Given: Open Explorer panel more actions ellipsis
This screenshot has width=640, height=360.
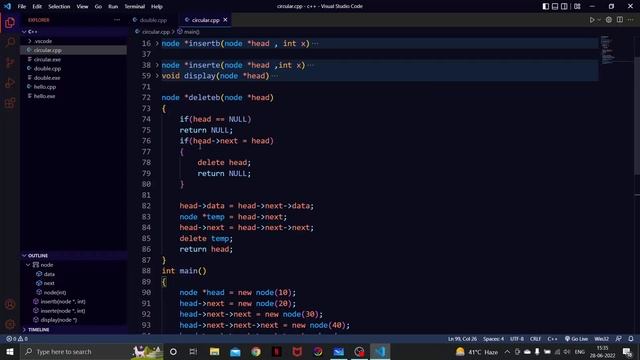Looking at the screenshot, I should pyautogui.click(x=117, y=20).
